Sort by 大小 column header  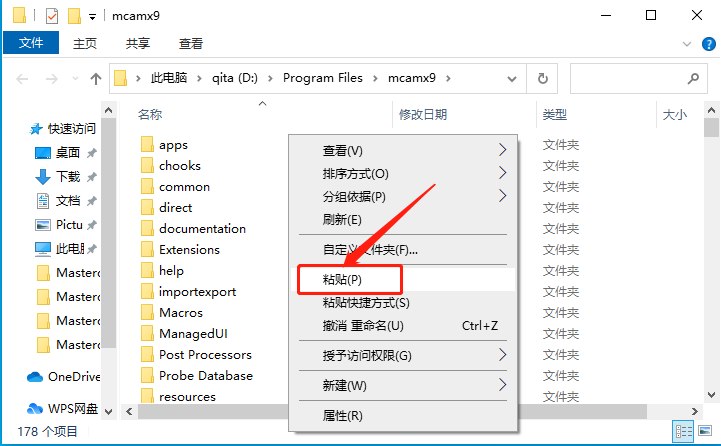click(x=675, y=114)
